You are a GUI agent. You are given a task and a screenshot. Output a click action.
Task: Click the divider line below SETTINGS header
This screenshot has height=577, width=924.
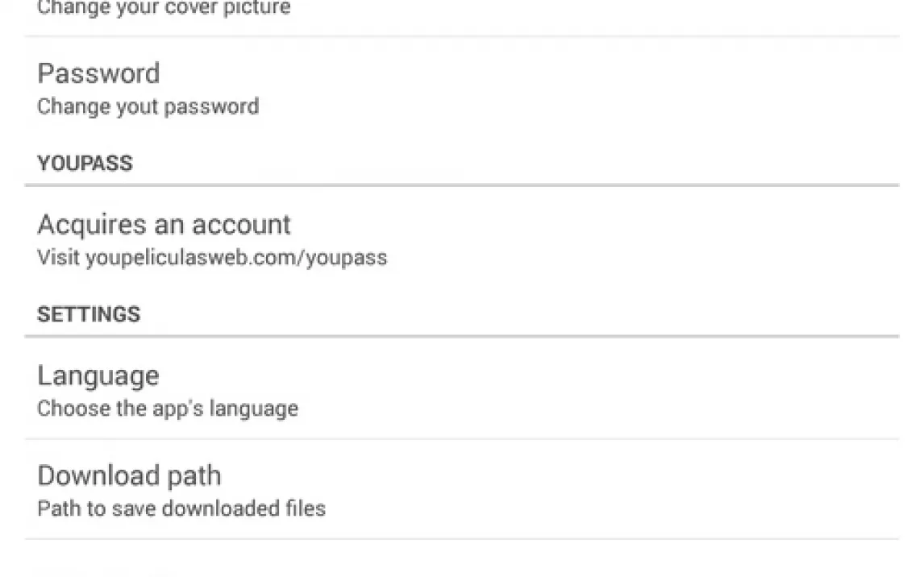coord(462,336)
